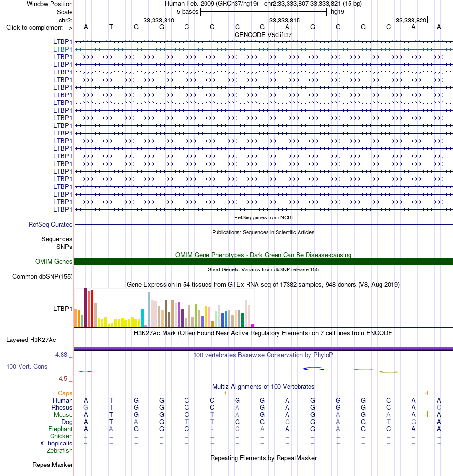Click the Layered H3K27Ac track label
The height and width of the screenshot is (476, 453).
pyautogui.click(x=31, y=340)
